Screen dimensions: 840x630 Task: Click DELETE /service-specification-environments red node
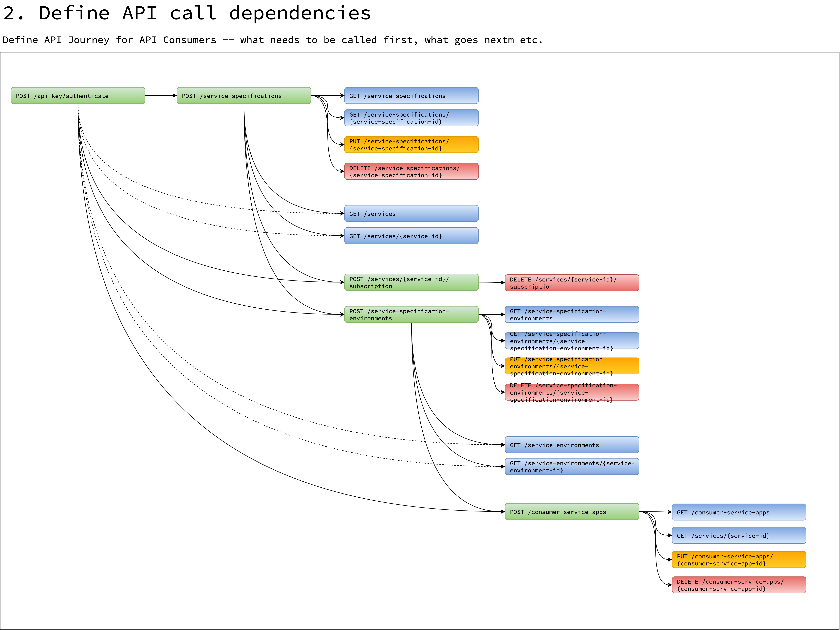pyautogui.click(x=572, y=392)
